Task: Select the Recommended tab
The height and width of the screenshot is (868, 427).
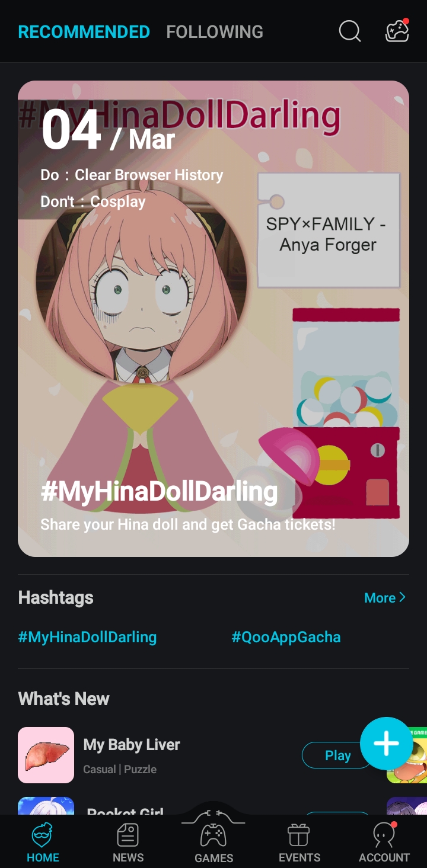Action: (84, 31)
